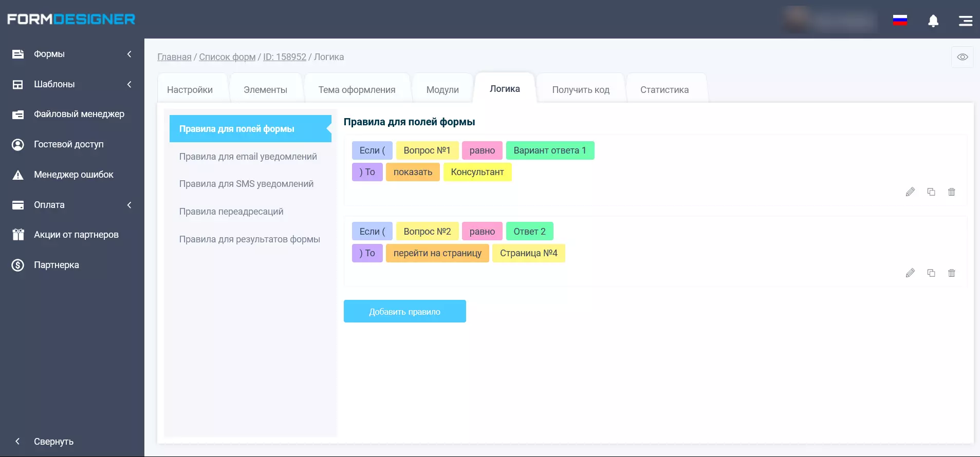
Task: Click the показать action tag
Action: [413, 172]
